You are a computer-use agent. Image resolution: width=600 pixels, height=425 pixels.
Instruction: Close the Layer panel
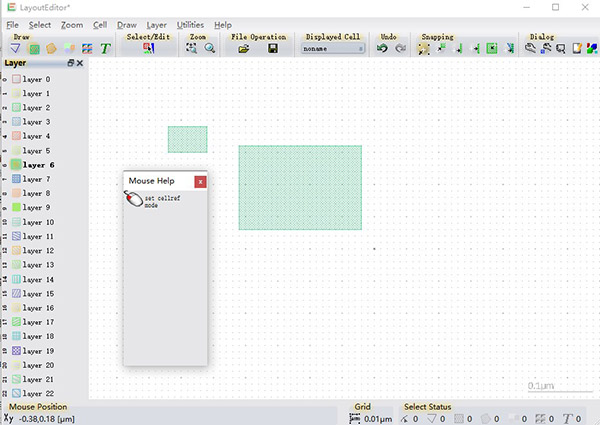80,63
